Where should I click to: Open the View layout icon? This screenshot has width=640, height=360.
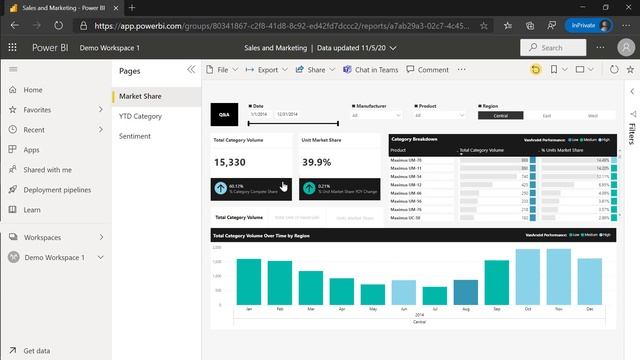(x=580, y=70)
